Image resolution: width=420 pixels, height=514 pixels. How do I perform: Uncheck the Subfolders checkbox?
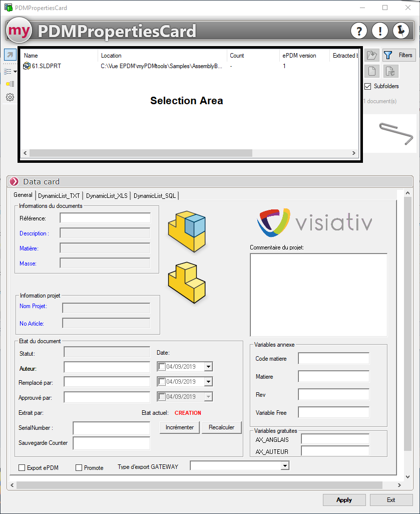coord(368,86)
